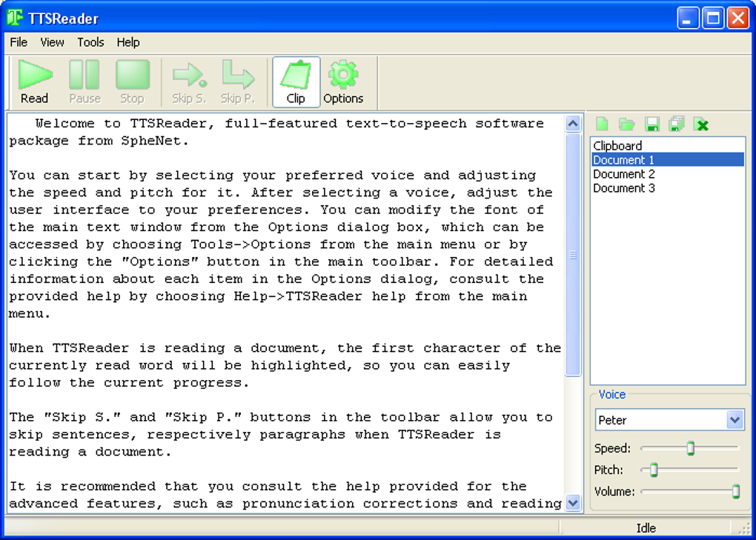Skip a sentence with Skip S.
This screenshot has height=540, width=756.
pyautogui.click(x=190, y=82)
